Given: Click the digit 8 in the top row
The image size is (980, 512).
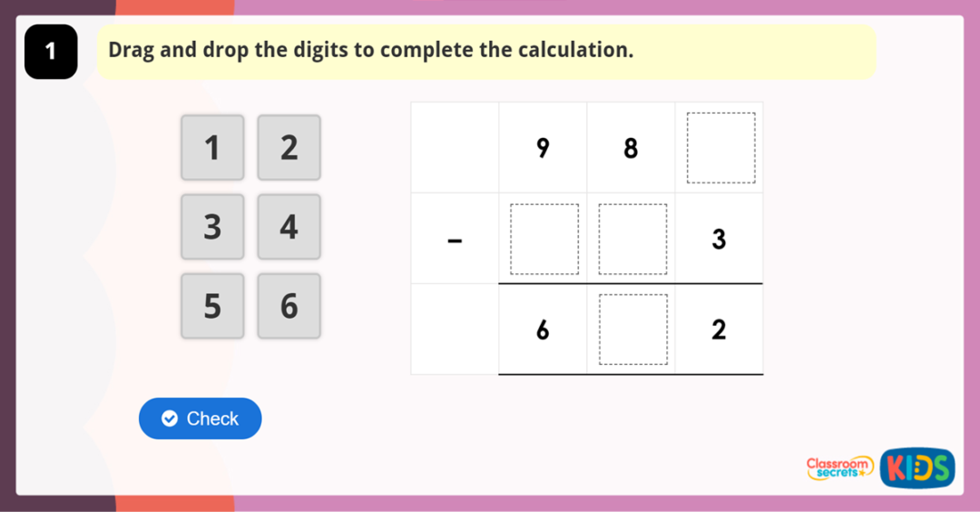Looking at the screenshot, I should pos(631,148).
